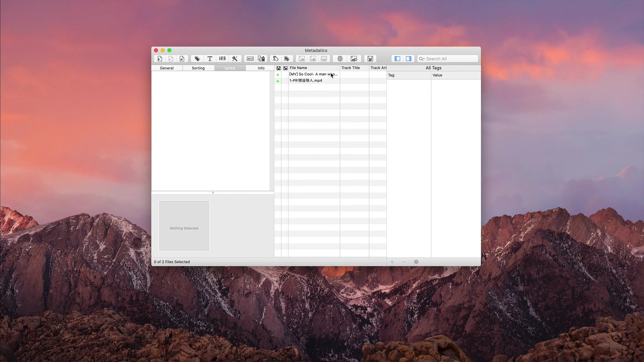This screenshot has height=362, width=644.
Task: Click green status dot for 1-PR file
Action: point(278,81)
